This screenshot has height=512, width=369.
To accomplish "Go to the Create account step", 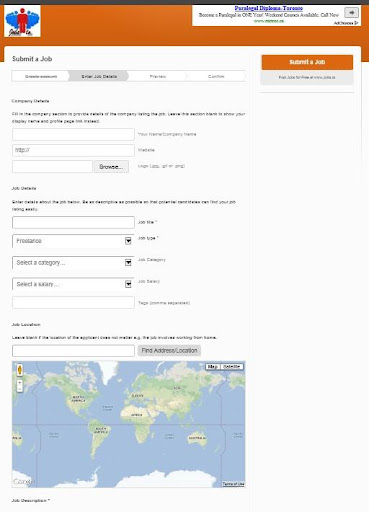I will pos(41,76).
